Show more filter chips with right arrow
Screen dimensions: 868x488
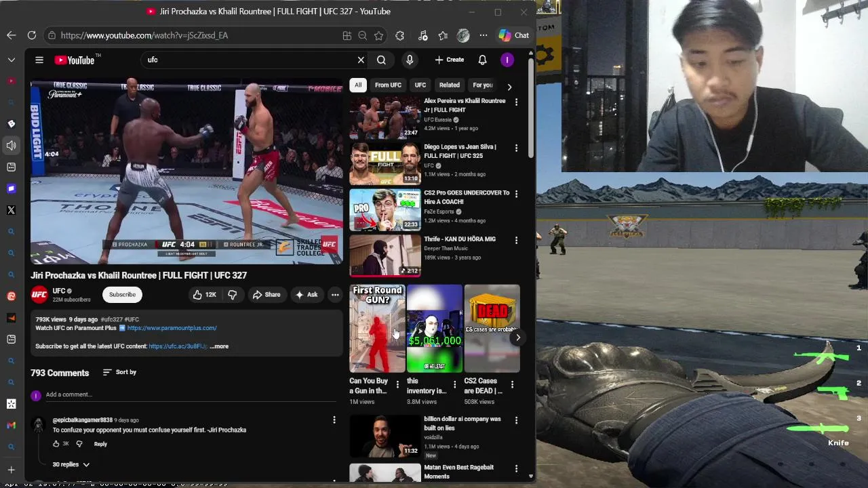tap(509, 87)
